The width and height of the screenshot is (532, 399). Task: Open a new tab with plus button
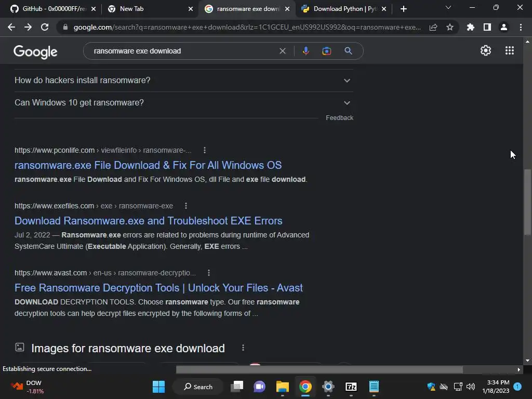tap(403, 9)
